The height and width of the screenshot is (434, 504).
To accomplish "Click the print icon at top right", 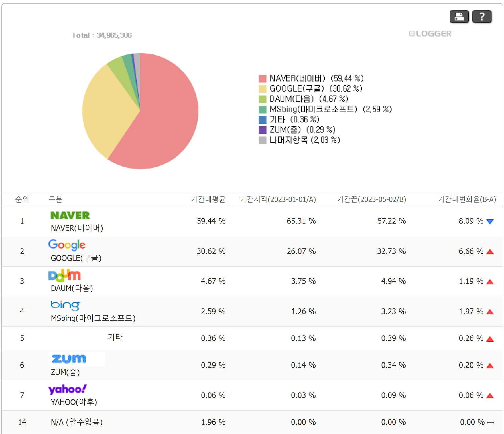I will pyautogui.click(x=459, y=17).
